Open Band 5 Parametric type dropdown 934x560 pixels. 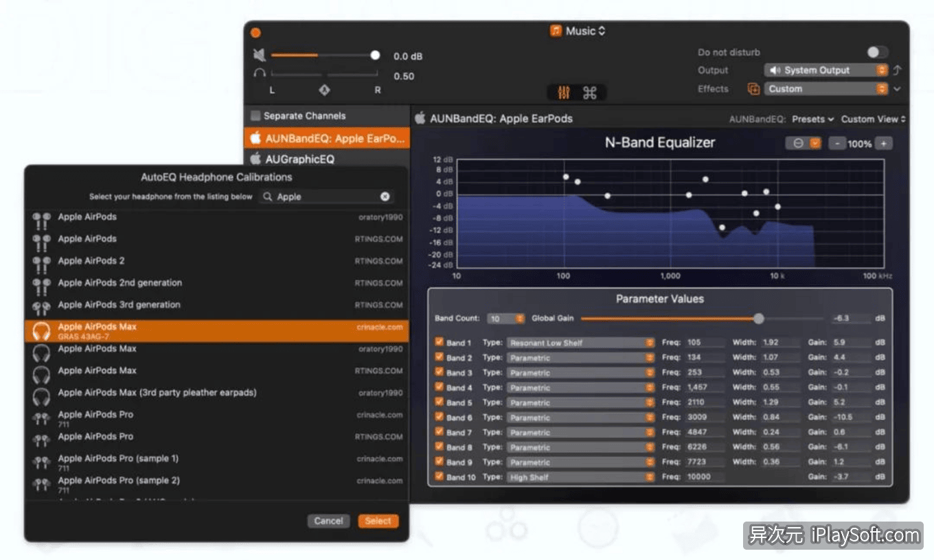581,402
